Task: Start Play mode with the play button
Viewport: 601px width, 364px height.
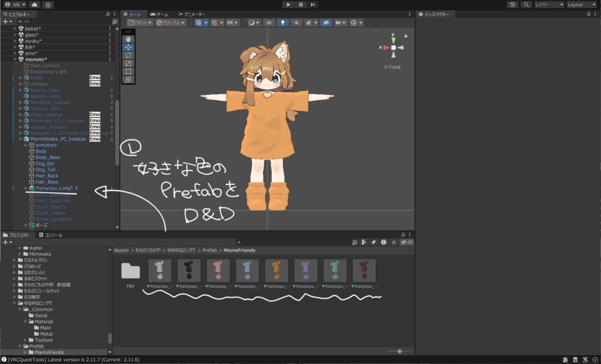Action: 288,5
